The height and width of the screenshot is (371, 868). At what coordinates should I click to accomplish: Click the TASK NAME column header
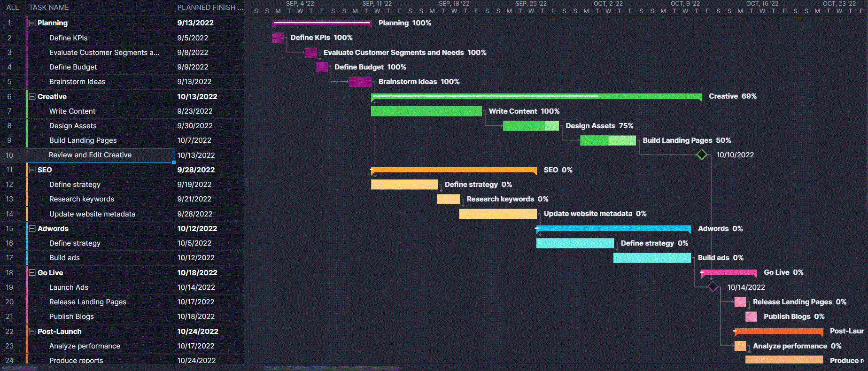tap(49, 8)
